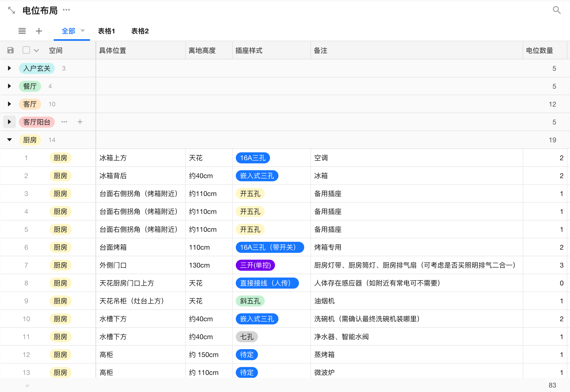The height and width of the screenshot is (392, 570).
Task: Select the 人体存在感应器 note cell
Action: pyautogui.click(x=417, y=283)
